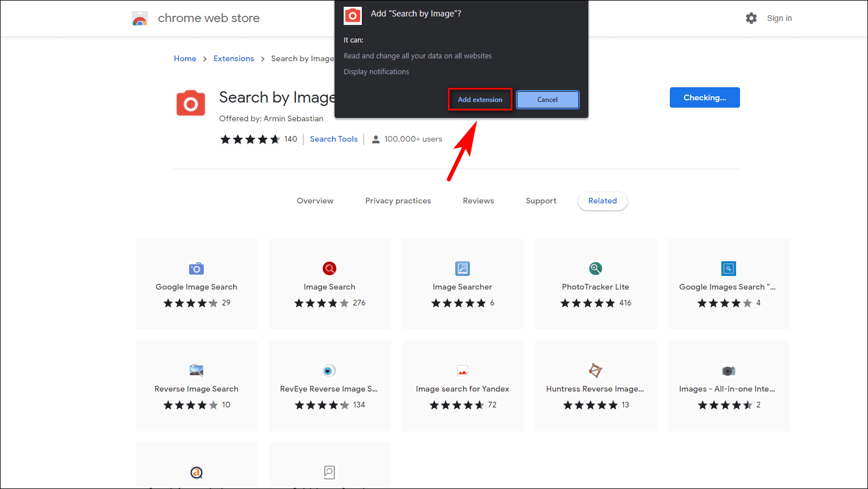The image size is (868, 489).
Task: Switch to the Privacy practices tab
Action: [398, 201]
